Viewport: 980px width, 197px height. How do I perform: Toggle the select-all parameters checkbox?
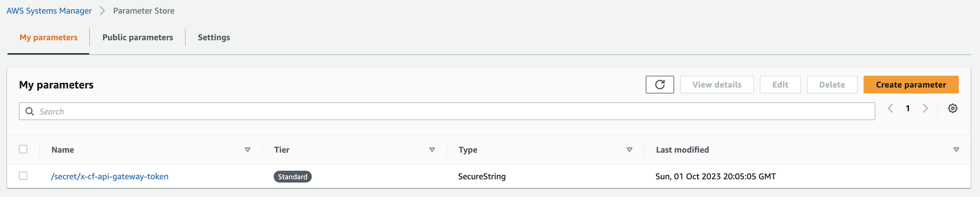tap(23, 149)
